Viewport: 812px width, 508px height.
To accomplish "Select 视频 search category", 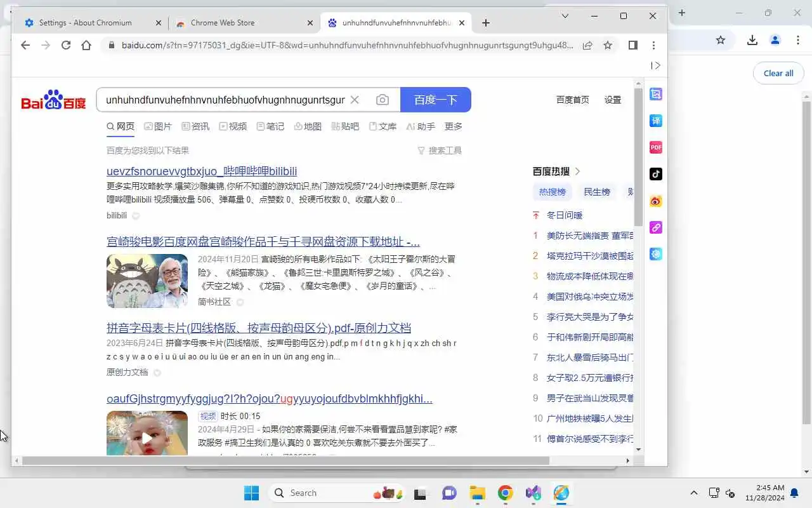I will (233, 126).
